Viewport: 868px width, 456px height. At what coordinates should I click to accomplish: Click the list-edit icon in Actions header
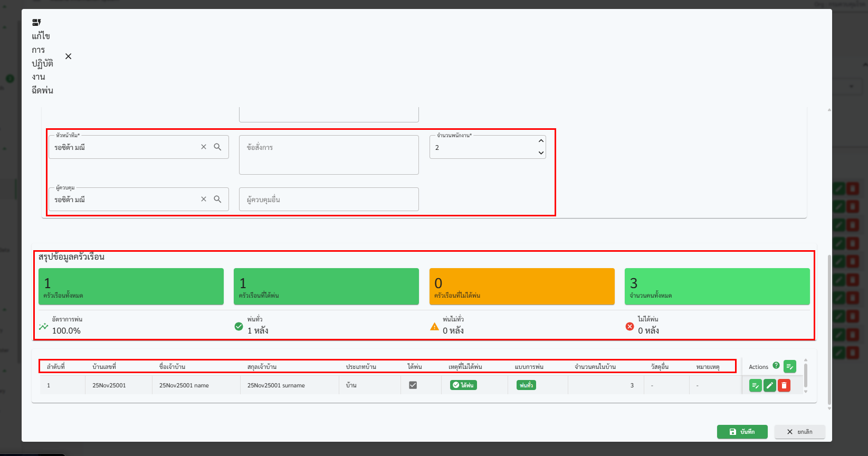789,366
